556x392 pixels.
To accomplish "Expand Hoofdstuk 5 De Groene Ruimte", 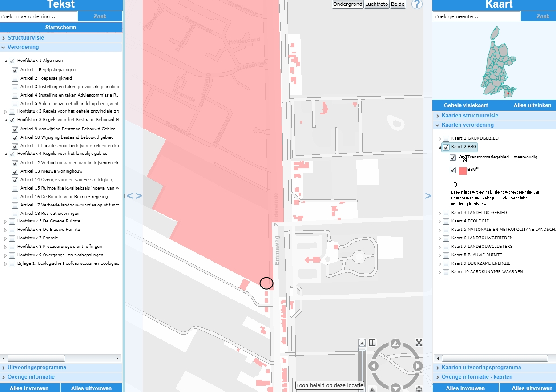I will pyautogui.click(x=6, y=222).
